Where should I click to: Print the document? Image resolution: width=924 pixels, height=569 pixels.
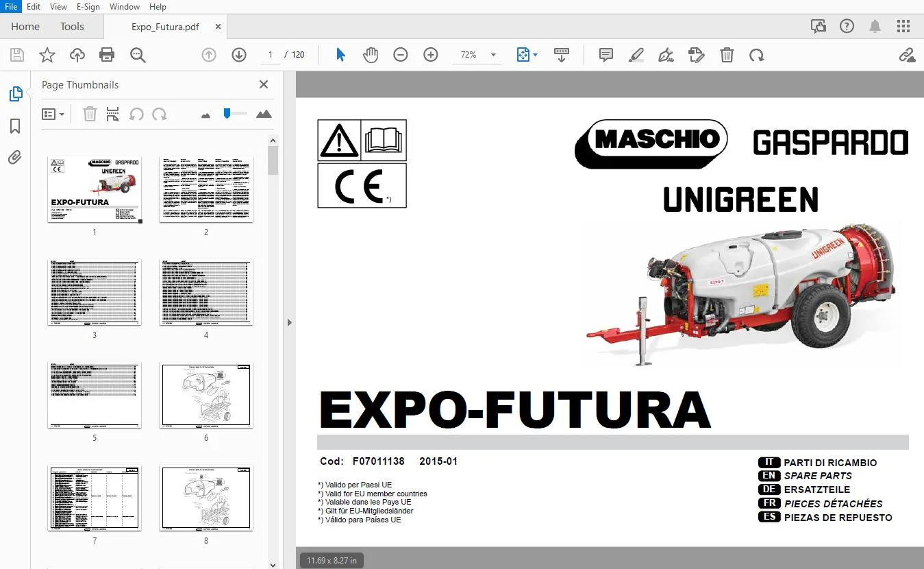tap(107, 55)
